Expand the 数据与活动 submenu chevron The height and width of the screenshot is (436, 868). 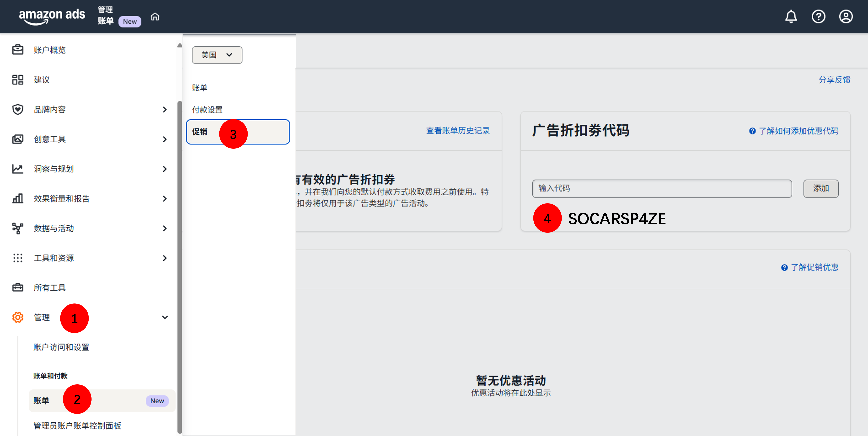click(165, 228)
